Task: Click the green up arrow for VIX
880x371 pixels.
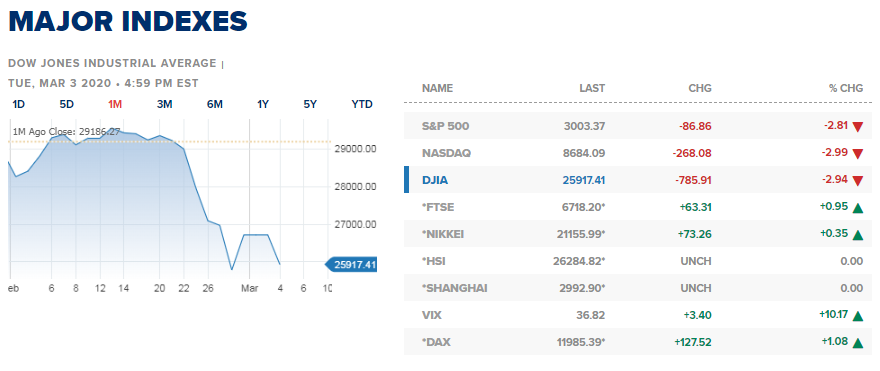Action: [x=857, y=316]
